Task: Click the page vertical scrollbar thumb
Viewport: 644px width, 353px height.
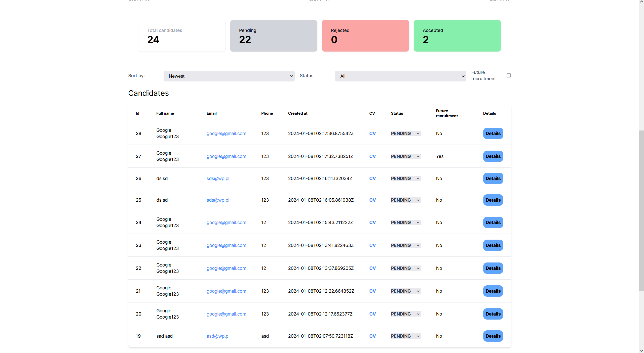Action: click(x=641, y=210)
